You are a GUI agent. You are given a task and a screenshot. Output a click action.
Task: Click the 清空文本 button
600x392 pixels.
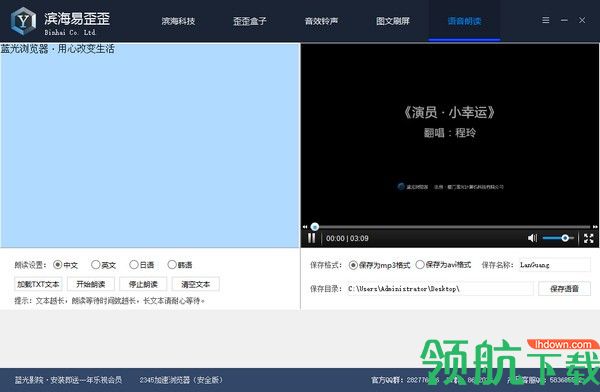[195, 284]
